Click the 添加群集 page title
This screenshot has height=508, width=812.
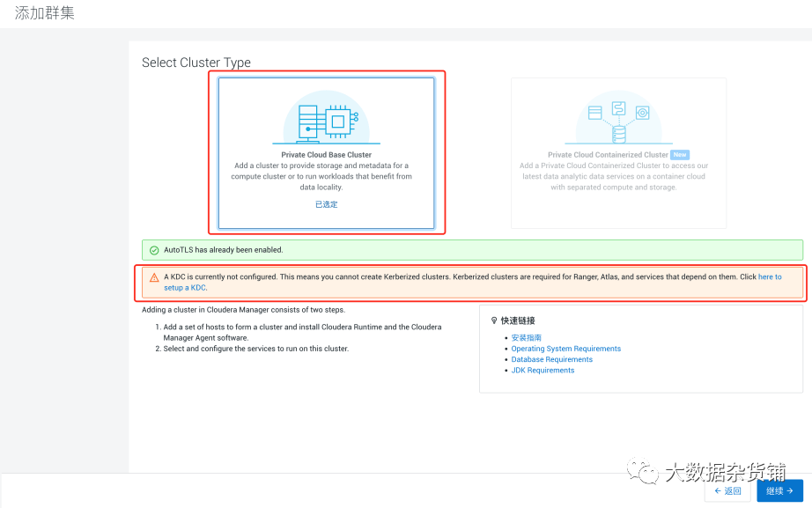pos(45,13)
